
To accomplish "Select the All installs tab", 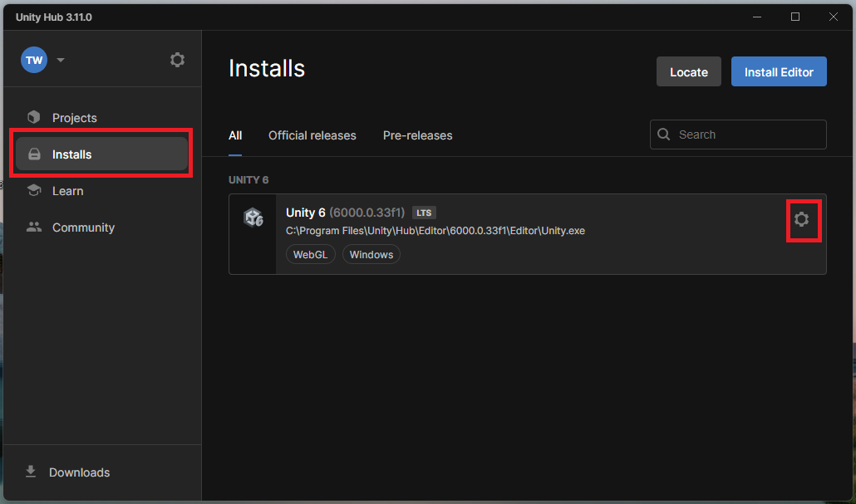I will [x=235, y=135].
